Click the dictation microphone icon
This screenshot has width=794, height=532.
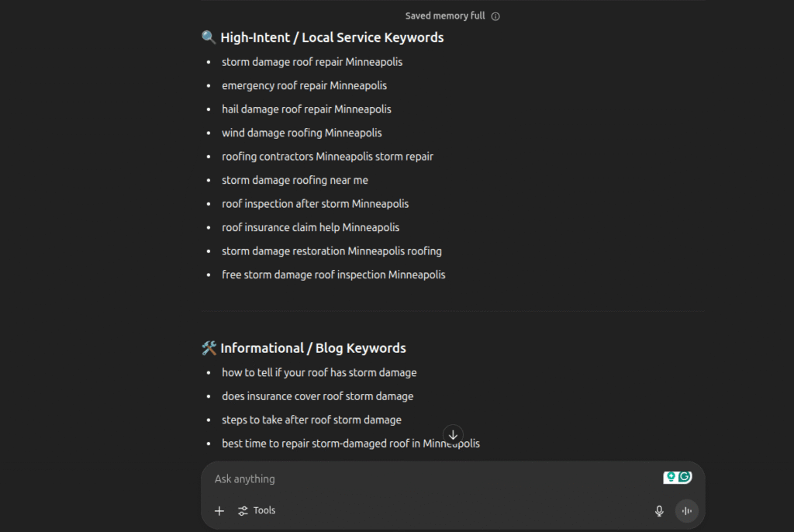(x=658, y=510)
